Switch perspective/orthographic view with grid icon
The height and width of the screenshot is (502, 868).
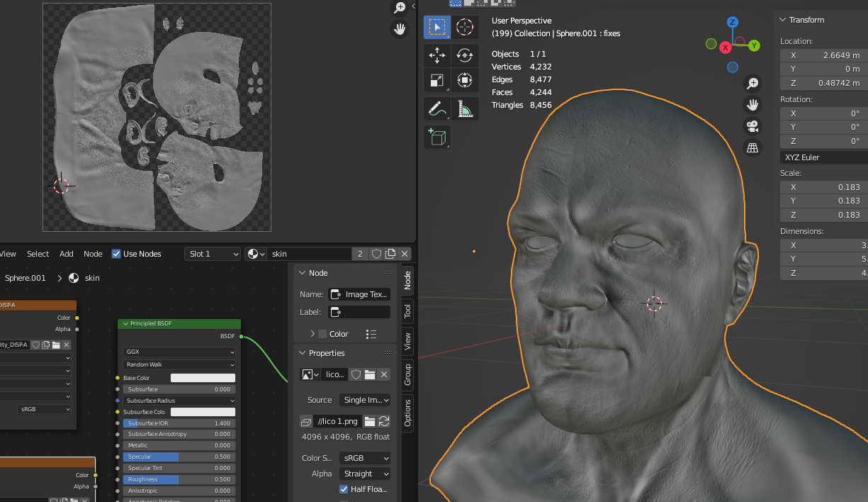pyautogui.click(x=753, y=147)
